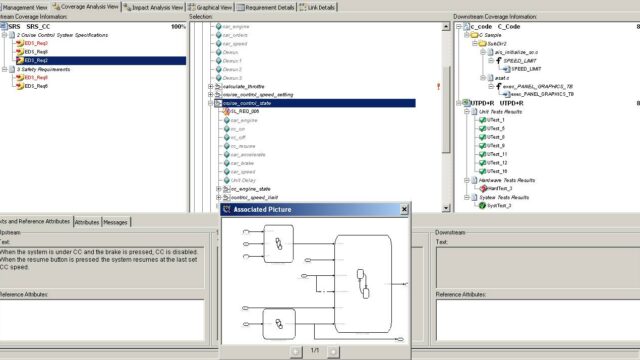The image size is (640, 360).
Task: Click Selection panel scroll up arrow
Action: pos(446,27)
